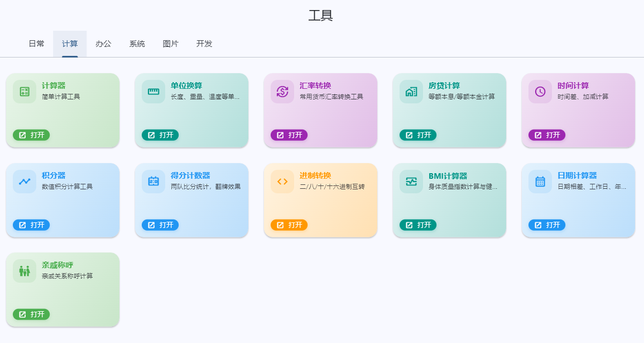Click the calendar icon for 日期计算器
Viewport: 644px width, 343px height.
tap(541, 182)
